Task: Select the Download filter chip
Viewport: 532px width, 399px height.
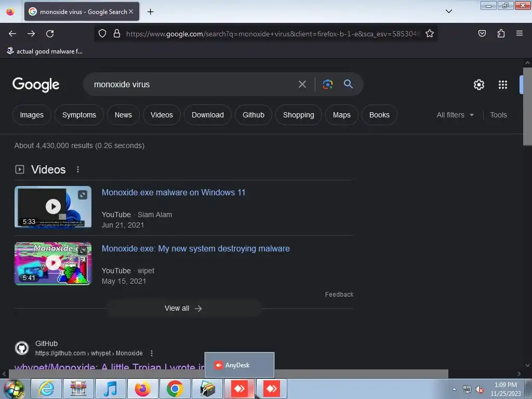Action: pyautogui.click(x=208, y=115)
